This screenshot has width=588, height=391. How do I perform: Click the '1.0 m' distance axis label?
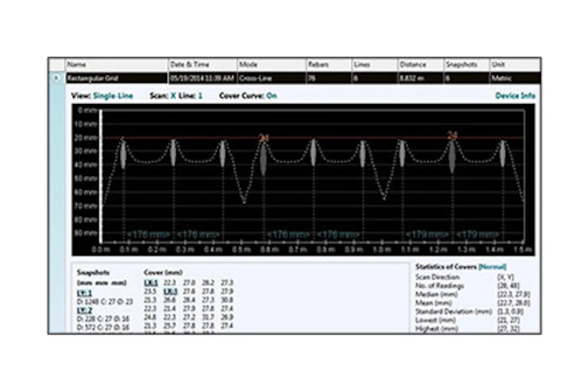382,249
